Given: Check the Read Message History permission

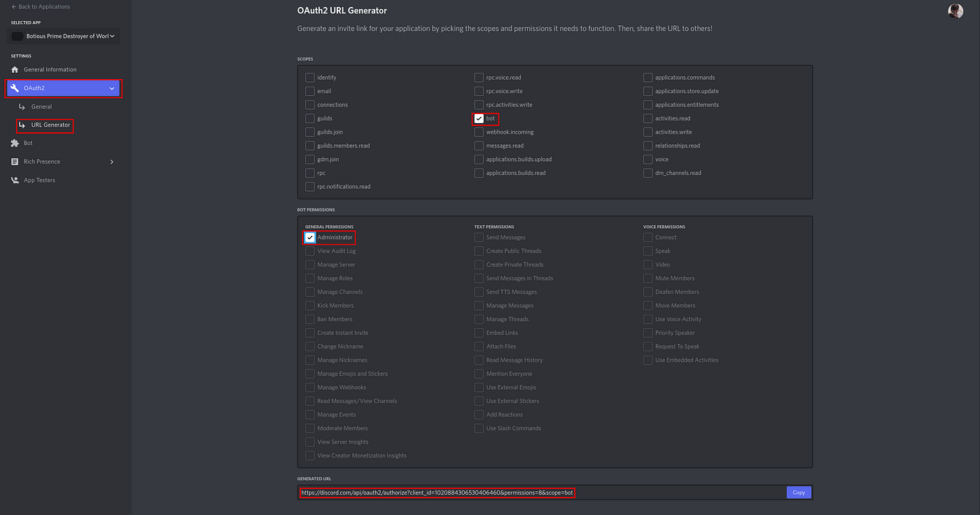Looking at the screenshot, I should (479, 360).
